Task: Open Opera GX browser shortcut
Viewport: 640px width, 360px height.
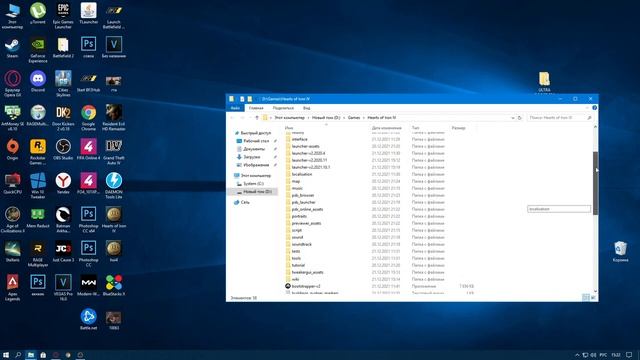Action: point(12,84)
